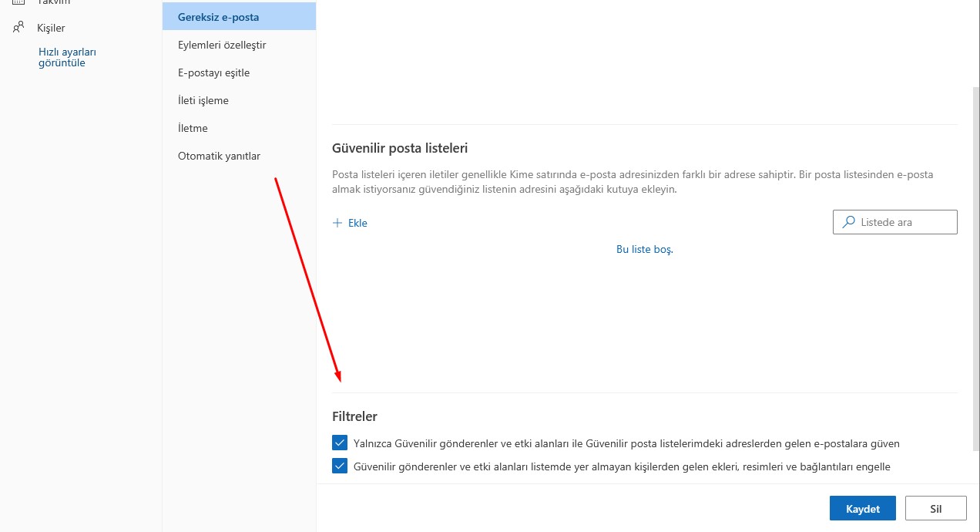Open E-postayı eşitle options
The width and height of the screenshot is (980, 532).
[213, 72]
